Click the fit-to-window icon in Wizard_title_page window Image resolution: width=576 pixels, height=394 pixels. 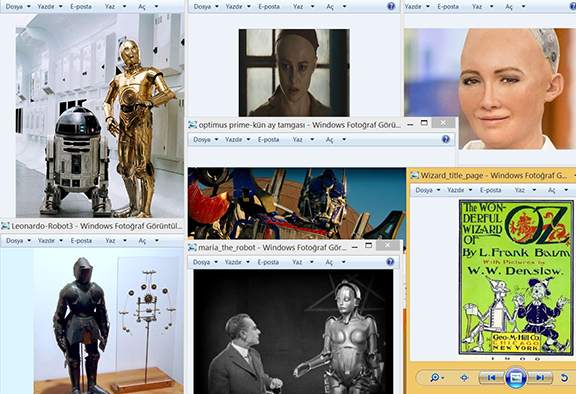(x=464, y=377)
